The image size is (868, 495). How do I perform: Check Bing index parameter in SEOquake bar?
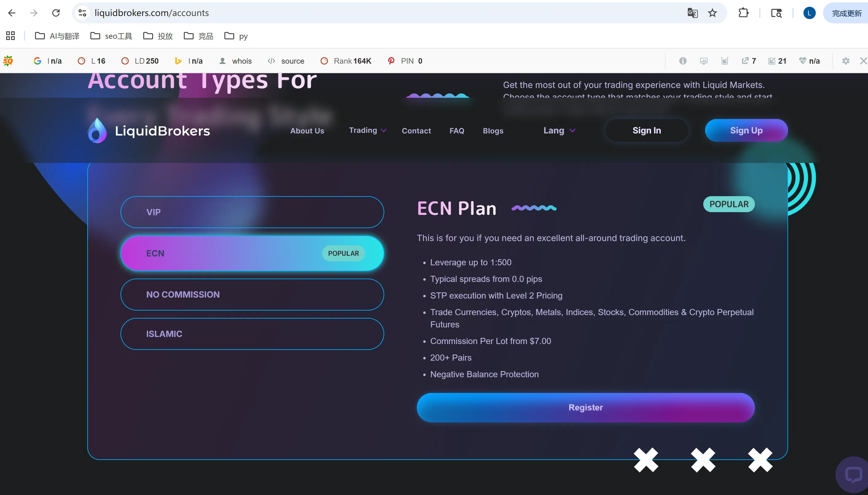pyautogui.click(x=189, y=61)
